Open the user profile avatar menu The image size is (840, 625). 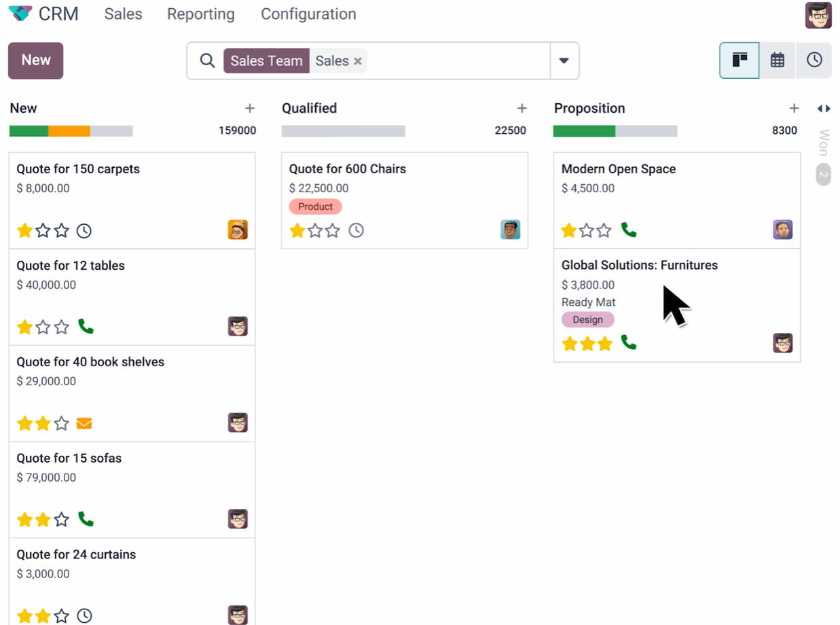tap(818, 14)
